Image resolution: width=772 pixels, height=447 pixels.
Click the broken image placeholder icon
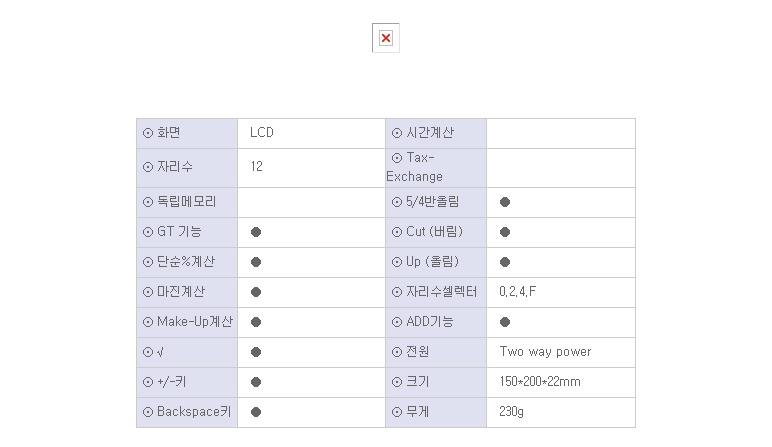[386, 38]
